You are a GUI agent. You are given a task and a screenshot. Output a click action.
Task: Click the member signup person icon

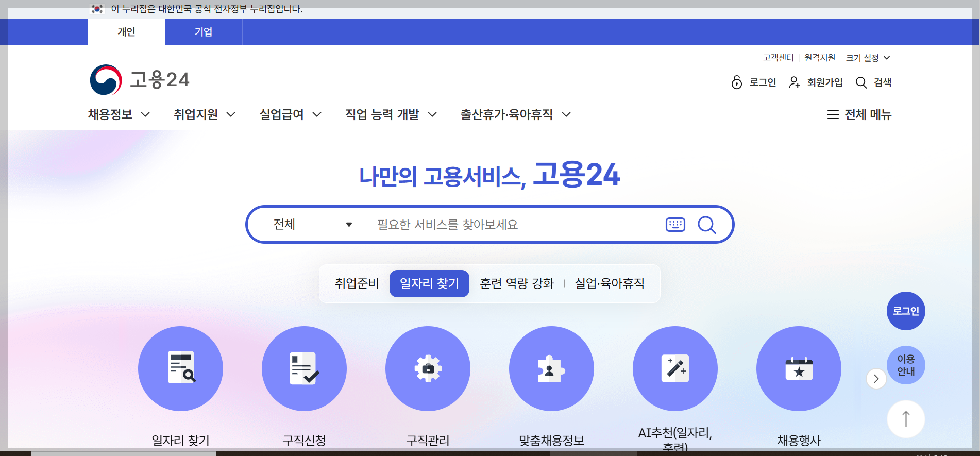795,82
